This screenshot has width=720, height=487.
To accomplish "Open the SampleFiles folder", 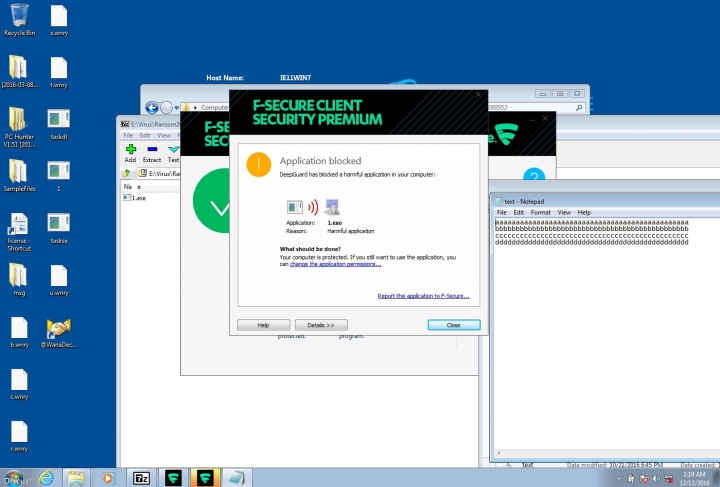I will coord(19,176).
